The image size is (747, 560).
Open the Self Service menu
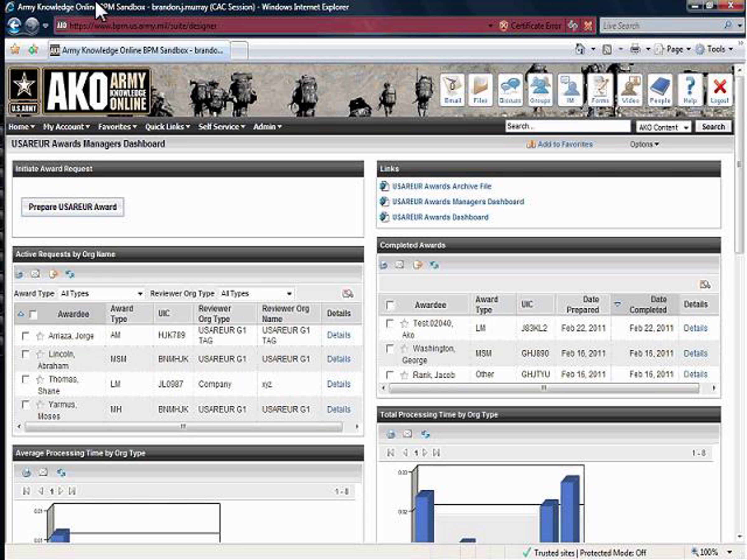(221, 127)
